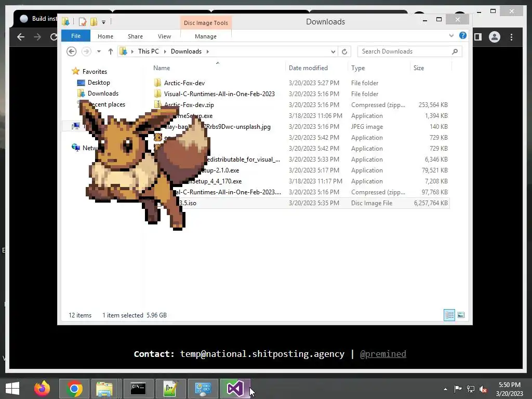Click the Explorer Forward arrow button

(86, 51)
